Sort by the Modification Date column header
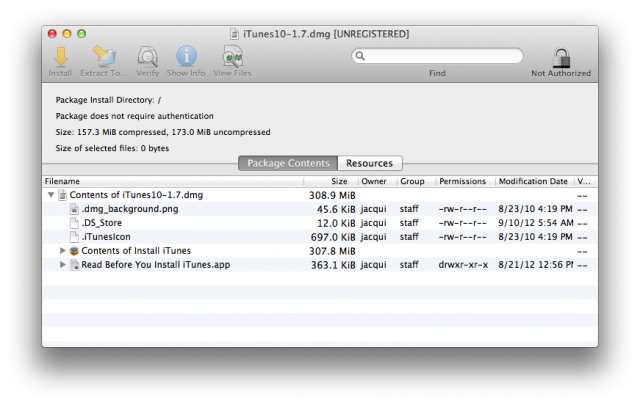This screenshot has height=405, width=640. click(535, 181)
